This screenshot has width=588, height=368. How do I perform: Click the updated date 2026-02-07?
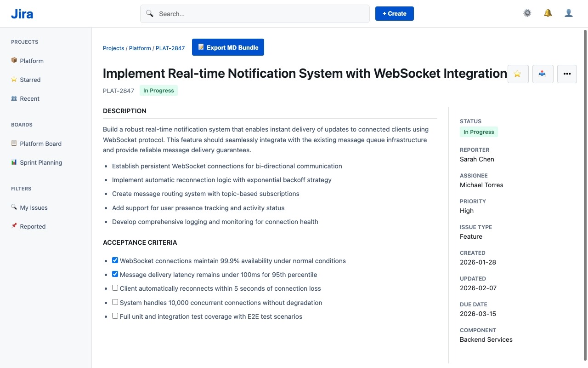478,288
